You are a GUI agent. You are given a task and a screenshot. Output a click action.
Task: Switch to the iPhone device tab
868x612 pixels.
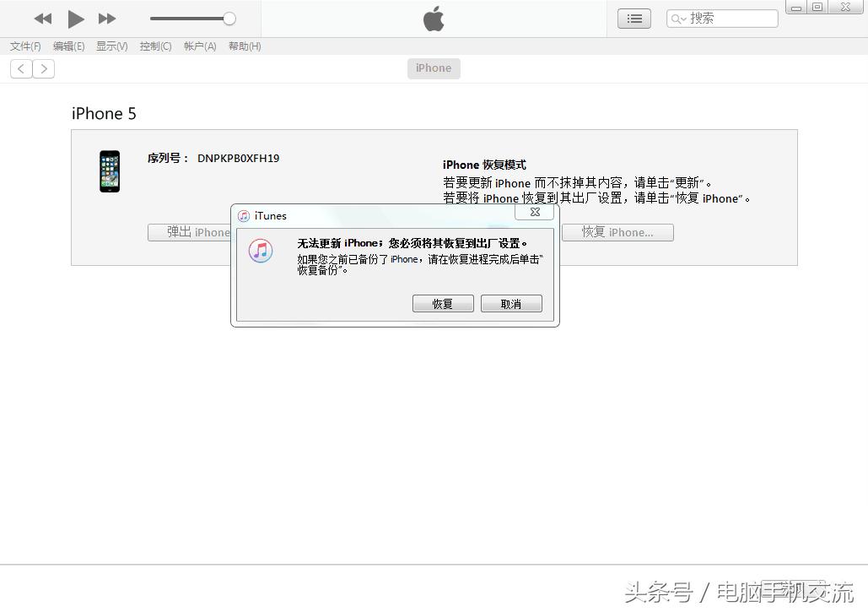(433, 68)
